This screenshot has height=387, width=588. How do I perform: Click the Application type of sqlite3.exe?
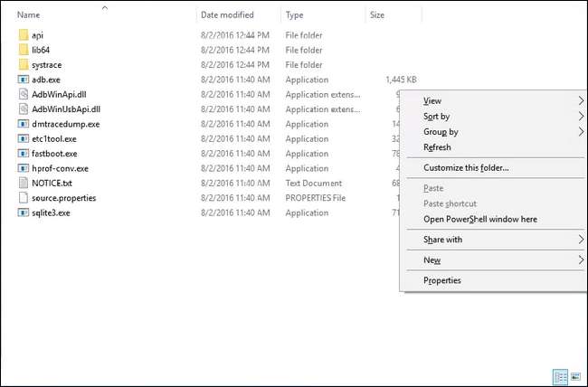tap(308, 213)
